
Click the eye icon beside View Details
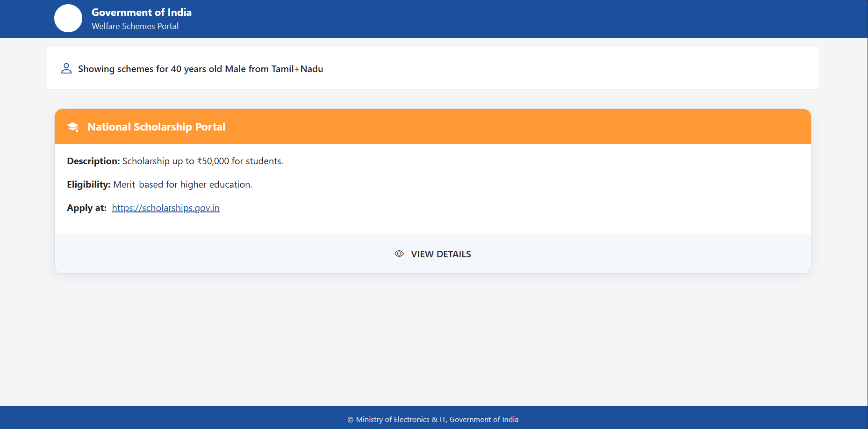399,254
